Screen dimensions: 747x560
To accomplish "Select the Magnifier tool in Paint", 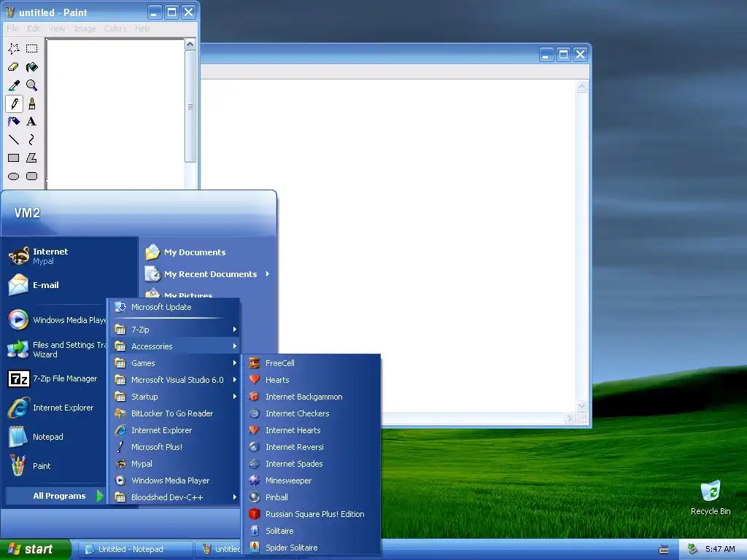I will point(32,85).
